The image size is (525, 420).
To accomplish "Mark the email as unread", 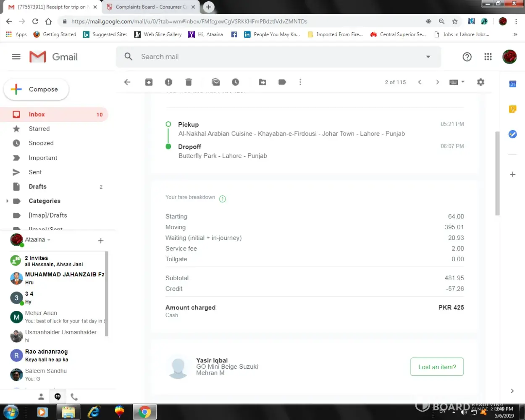I will [216, 82].
